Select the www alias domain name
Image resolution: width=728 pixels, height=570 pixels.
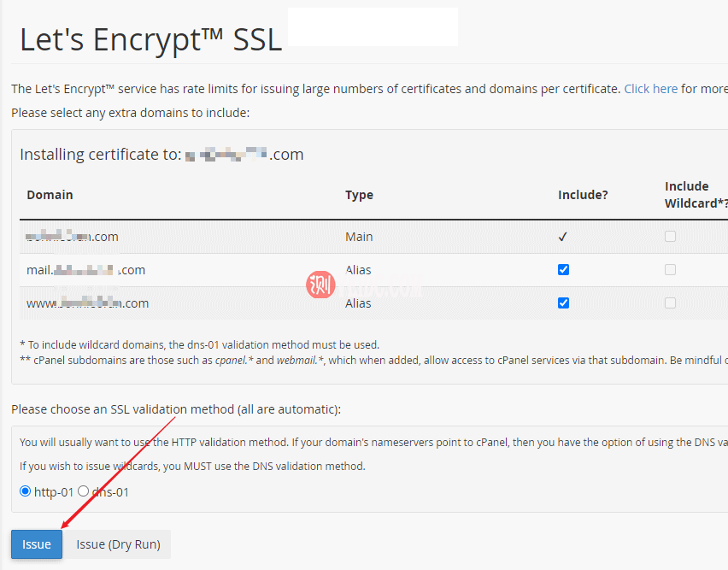(x=87, y=303)
